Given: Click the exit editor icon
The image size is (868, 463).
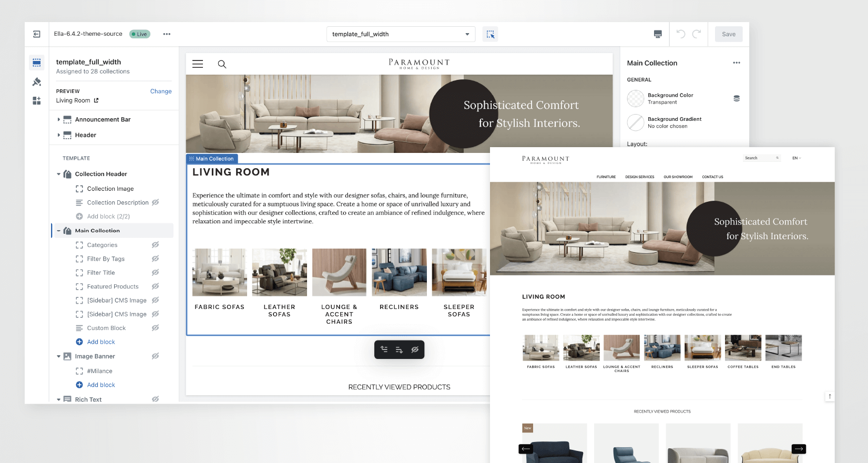Looking at the screenshot, I should [37, 34].
